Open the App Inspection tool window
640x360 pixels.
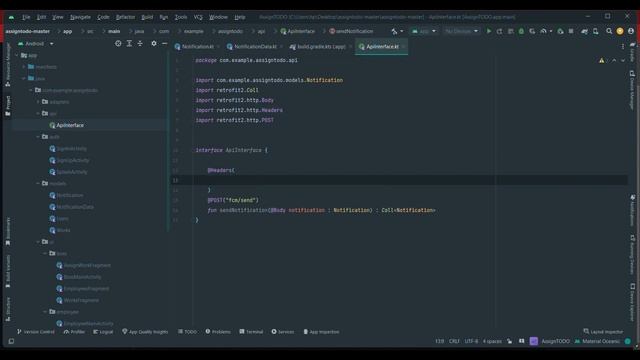(x=321, y=332)
